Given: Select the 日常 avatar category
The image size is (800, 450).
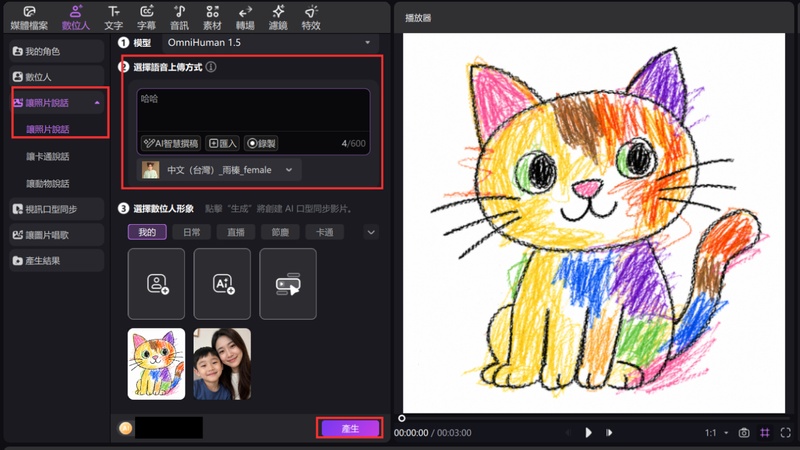Looking at the screenshot, I should tap(191, 232).
